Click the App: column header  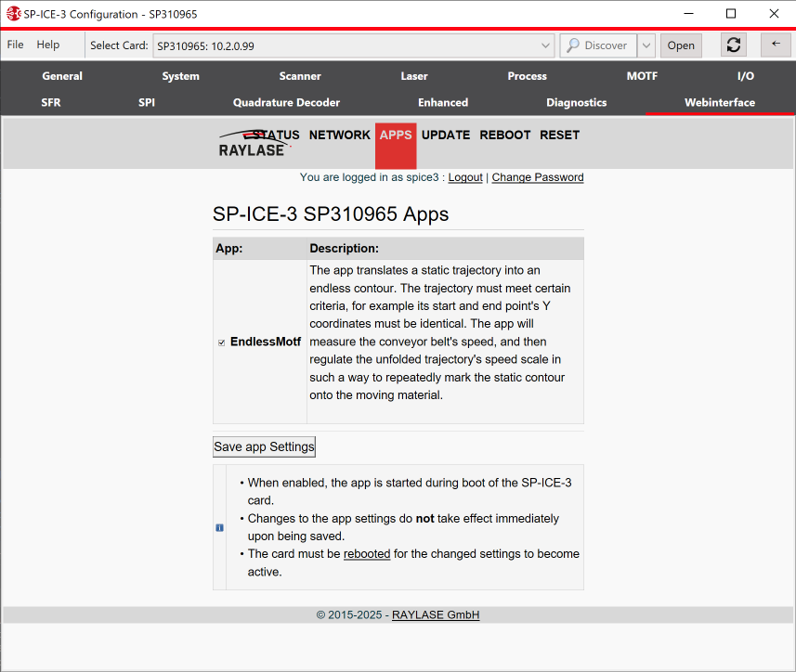click(228, 249)
